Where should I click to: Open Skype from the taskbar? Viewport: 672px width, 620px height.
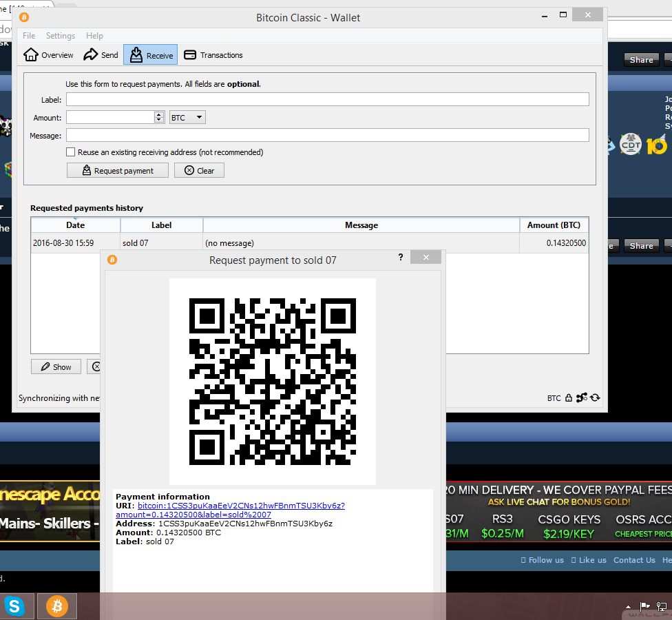pos(14,606)
